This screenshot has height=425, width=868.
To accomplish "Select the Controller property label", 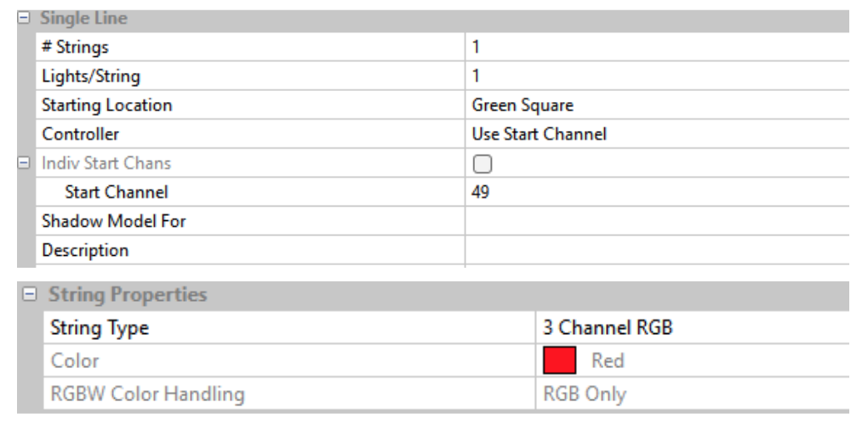I will [81, 134].
